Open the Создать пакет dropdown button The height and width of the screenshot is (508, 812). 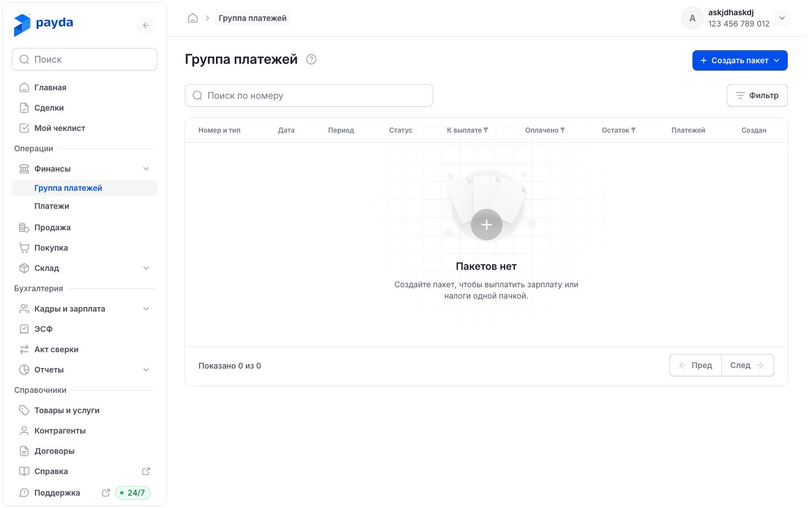coord(740,60)
